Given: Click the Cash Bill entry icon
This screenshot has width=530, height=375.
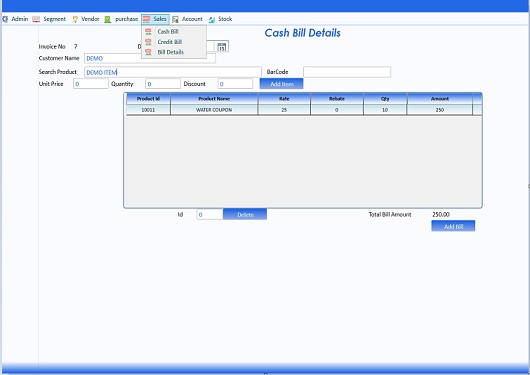Looking at the screenshot, I should [x=148, y=32].
